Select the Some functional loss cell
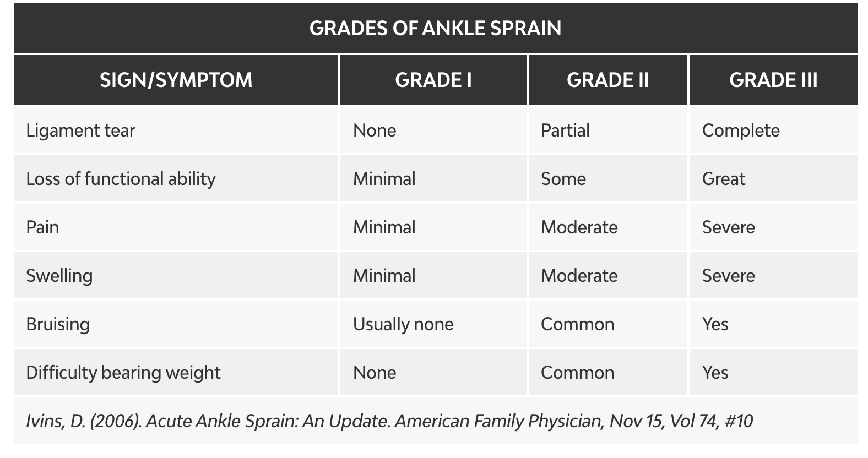 (x=563, y=179)
